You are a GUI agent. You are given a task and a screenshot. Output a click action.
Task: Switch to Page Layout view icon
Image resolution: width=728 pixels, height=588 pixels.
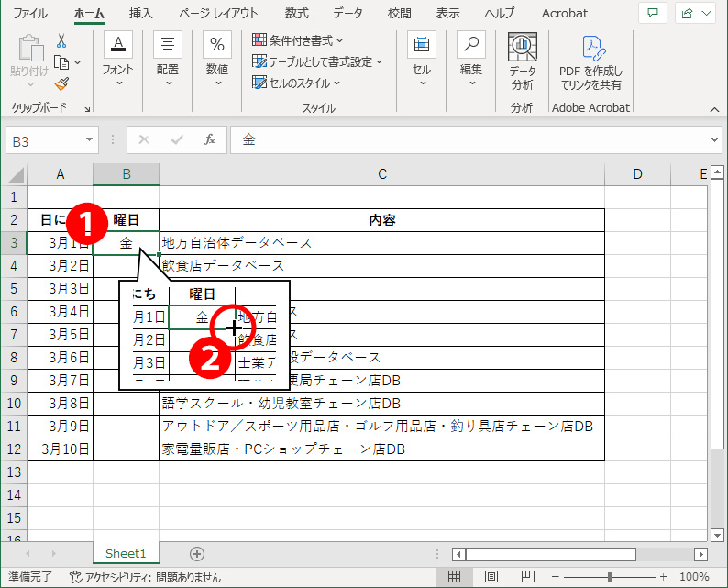[x=491, y=577]
